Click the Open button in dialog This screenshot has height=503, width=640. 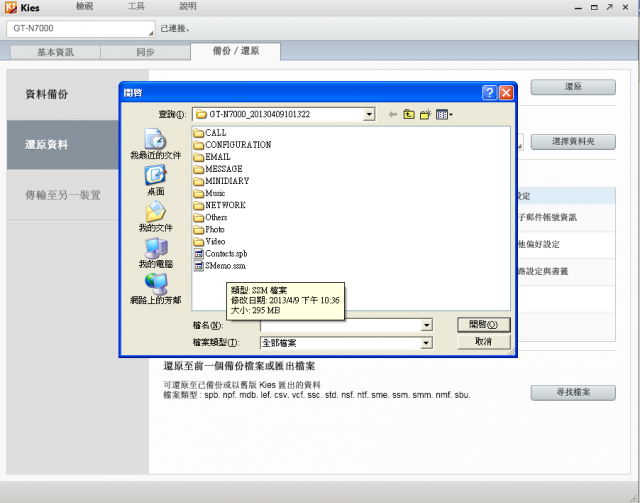(484, 325)
